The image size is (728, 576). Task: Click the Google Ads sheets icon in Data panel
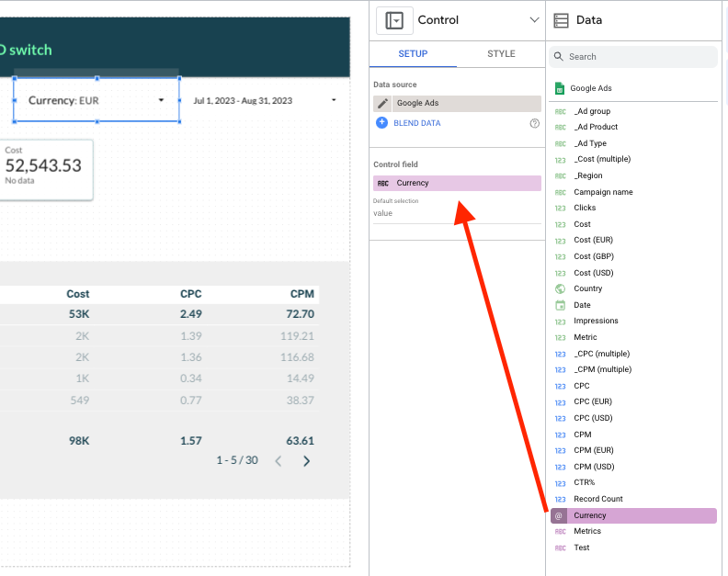(x=559, y=89)
